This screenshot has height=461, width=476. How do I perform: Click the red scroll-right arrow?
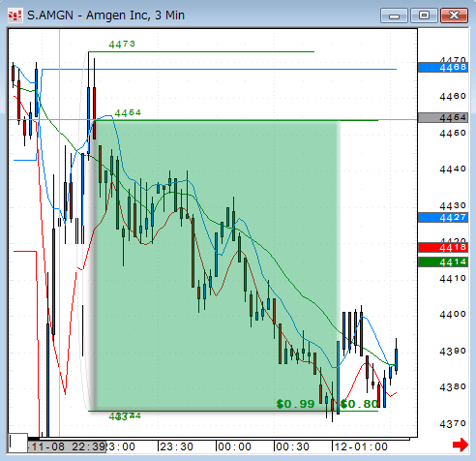point(461,445)
